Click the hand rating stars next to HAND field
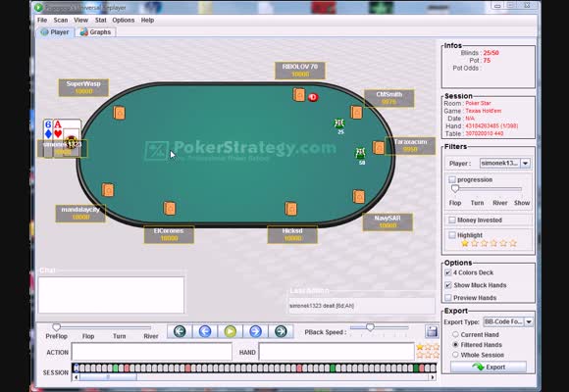 [428, 351]
